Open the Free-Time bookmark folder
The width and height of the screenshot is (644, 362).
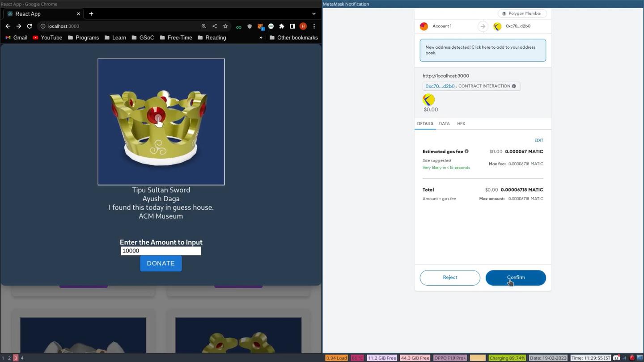(176, 38)
